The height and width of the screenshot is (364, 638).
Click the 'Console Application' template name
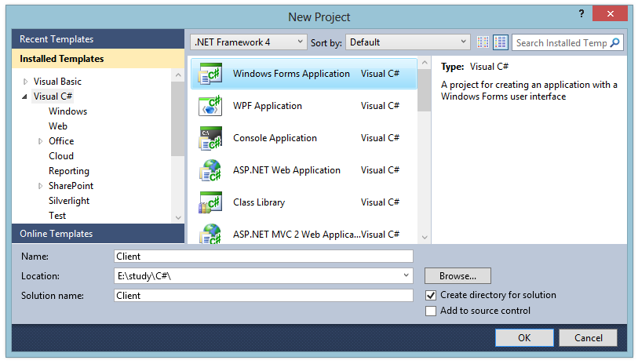click(275, 138)
